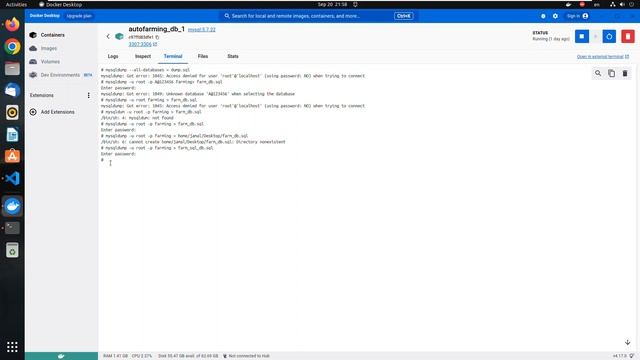Delete the container using the red button
Screen dimensions: 640x360
tap(628, 36)
